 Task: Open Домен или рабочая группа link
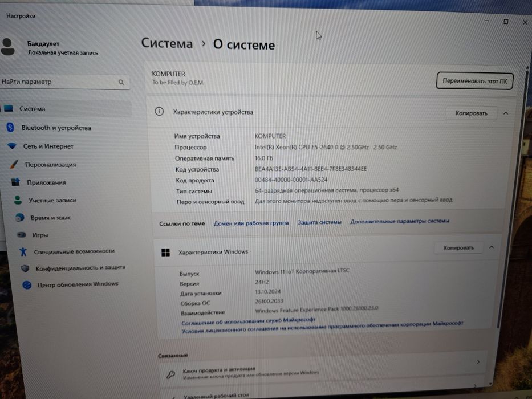click(251, 223)
